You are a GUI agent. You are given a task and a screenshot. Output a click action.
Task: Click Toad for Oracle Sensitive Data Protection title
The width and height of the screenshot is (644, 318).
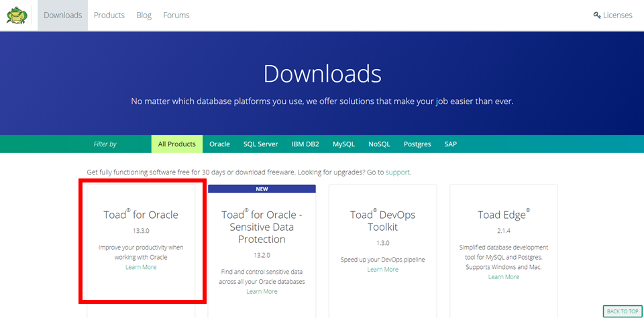click(x=262, y=226)
